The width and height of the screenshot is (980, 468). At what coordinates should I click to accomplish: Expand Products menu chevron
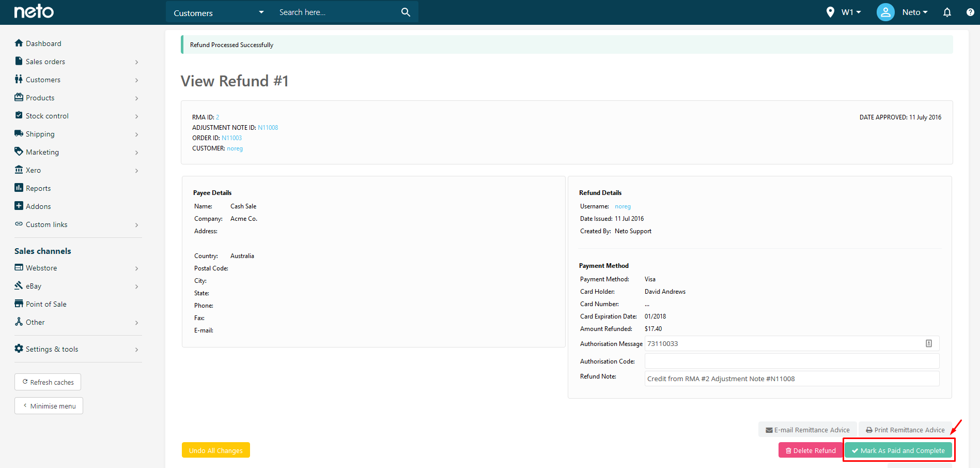pos(137,98)
